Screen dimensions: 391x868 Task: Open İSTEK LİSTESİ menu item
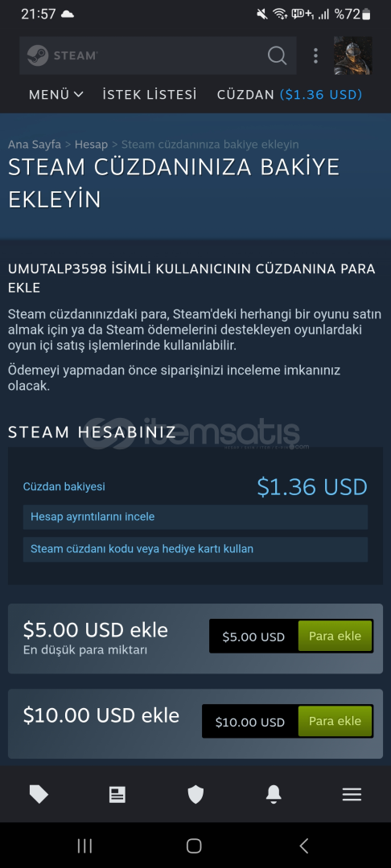(x=150, y=95)
